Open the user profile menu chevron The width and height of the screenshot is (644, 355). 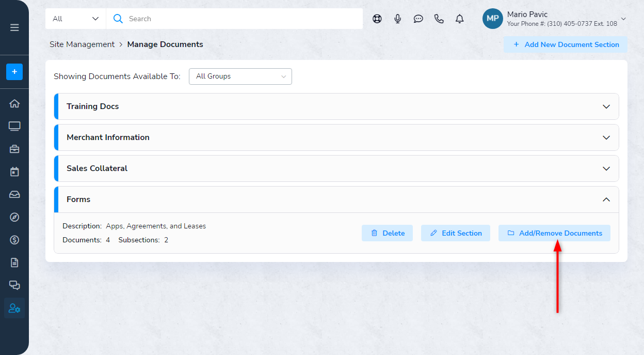click(x=623, y=19)
